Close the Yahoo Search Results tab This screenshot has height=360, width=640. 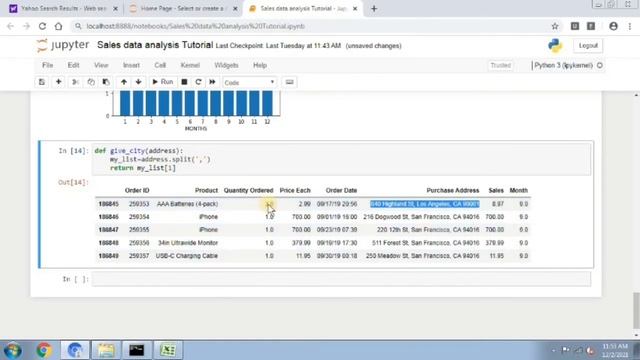(x=115, y=9)
